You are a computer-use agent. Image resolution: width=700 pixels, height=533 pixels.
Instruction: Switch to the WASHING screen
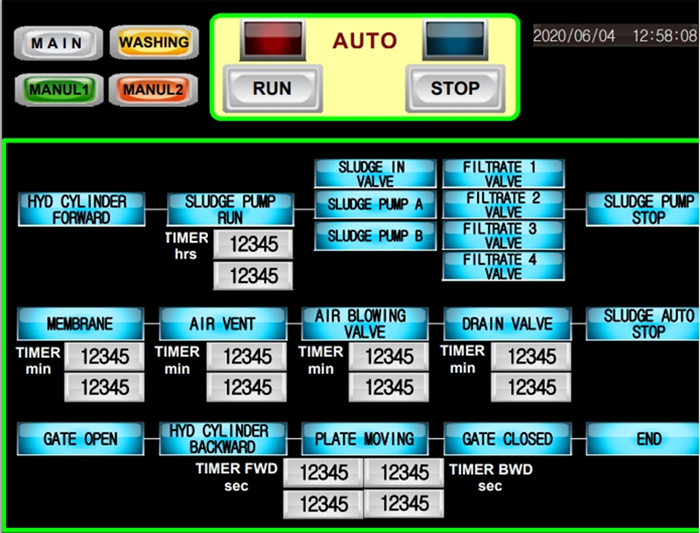tap(153, 43)
